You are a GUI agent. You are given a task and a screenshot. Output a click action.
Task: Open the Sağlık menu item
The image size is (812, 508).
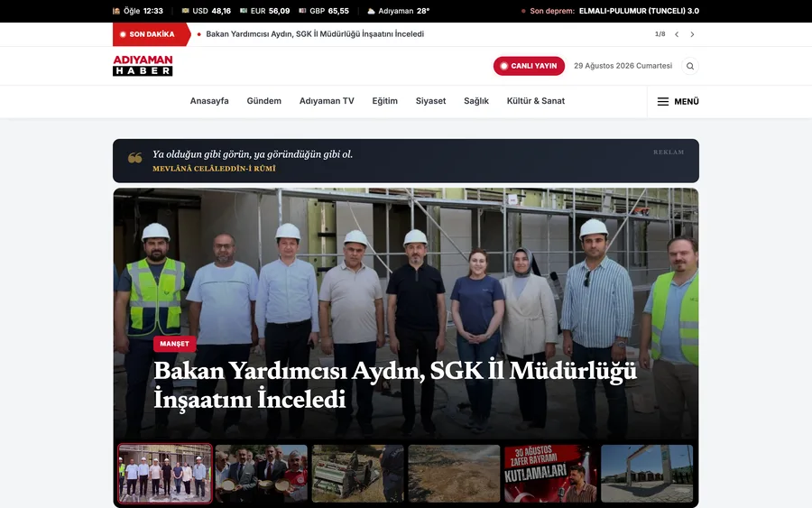pos(476,101)
